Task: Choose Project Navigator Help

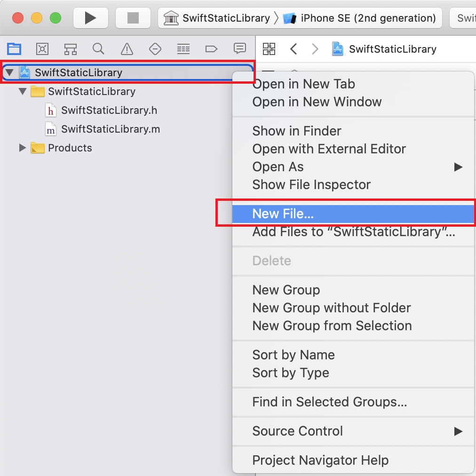Action: click(353, 460)
